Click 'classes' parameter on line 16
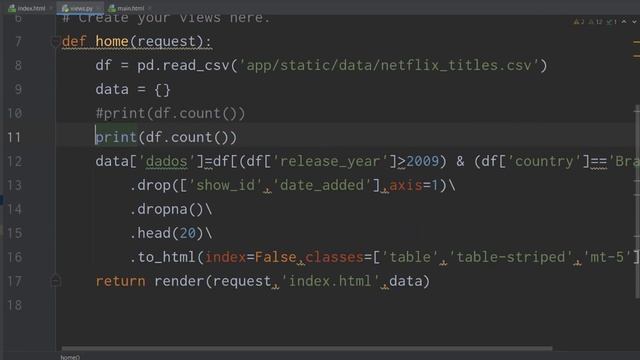640x360 pixels. click(x=334, y=258)
